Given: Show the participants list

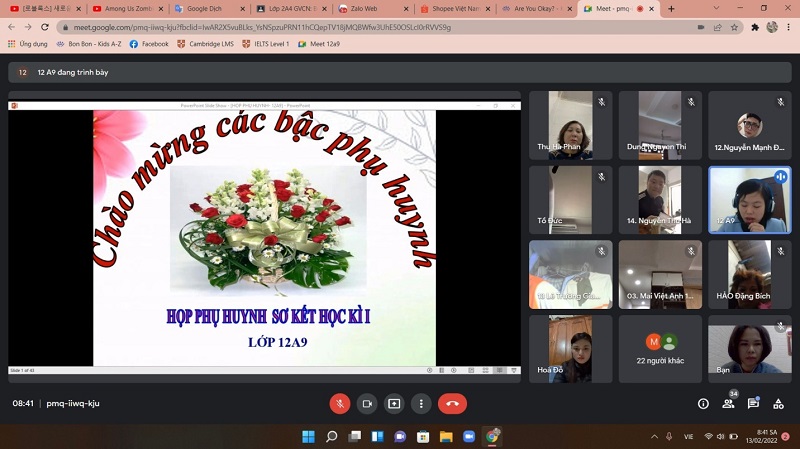Looking at the screenshot, I should [x=728, y=403].
